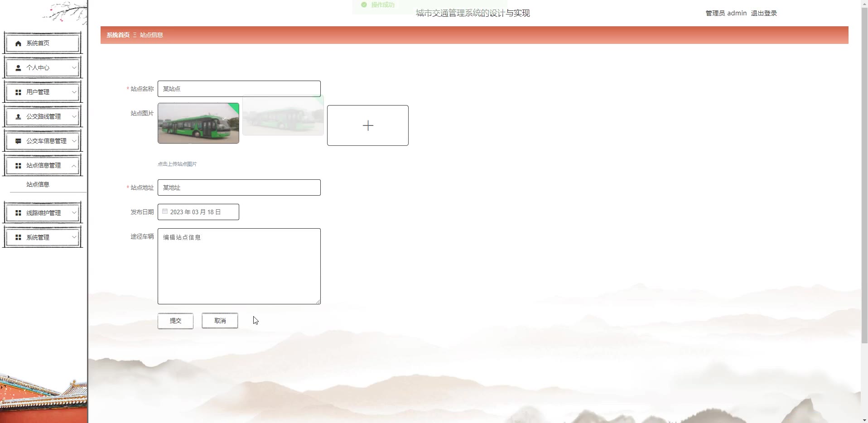Screen dimensions: 868x423
Task: Focus the 站点地址 input field
Action: pos(239,187)
